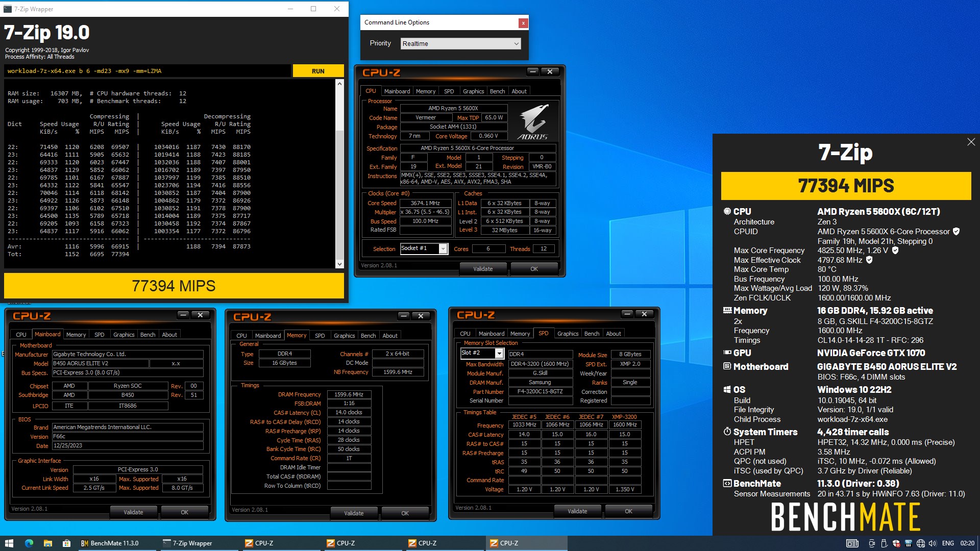The image size is (980, 551).
Task: Click the BIOS date 12/25/2023 field
Action: (x=128, y=445)
